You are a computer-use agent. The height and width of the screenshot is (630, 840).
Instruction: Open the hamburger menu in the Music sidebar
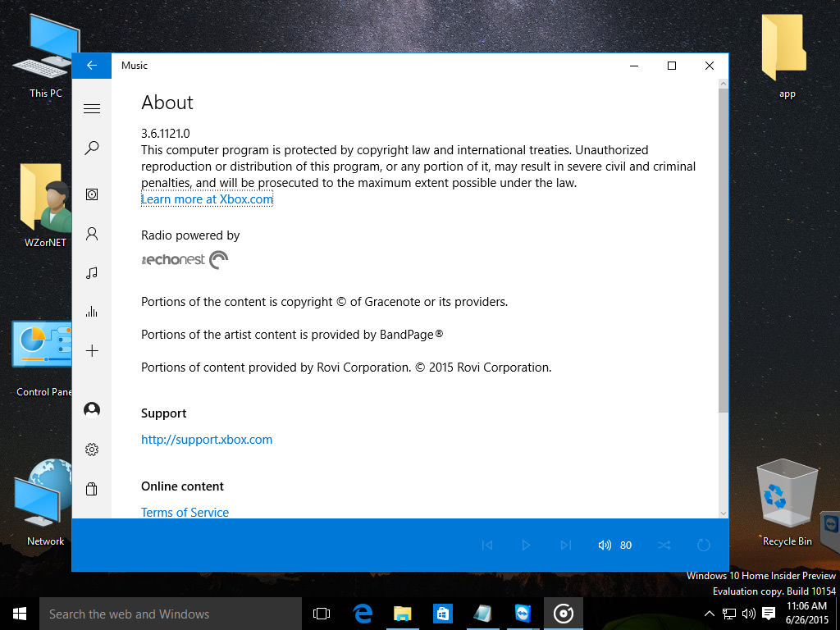92,108
